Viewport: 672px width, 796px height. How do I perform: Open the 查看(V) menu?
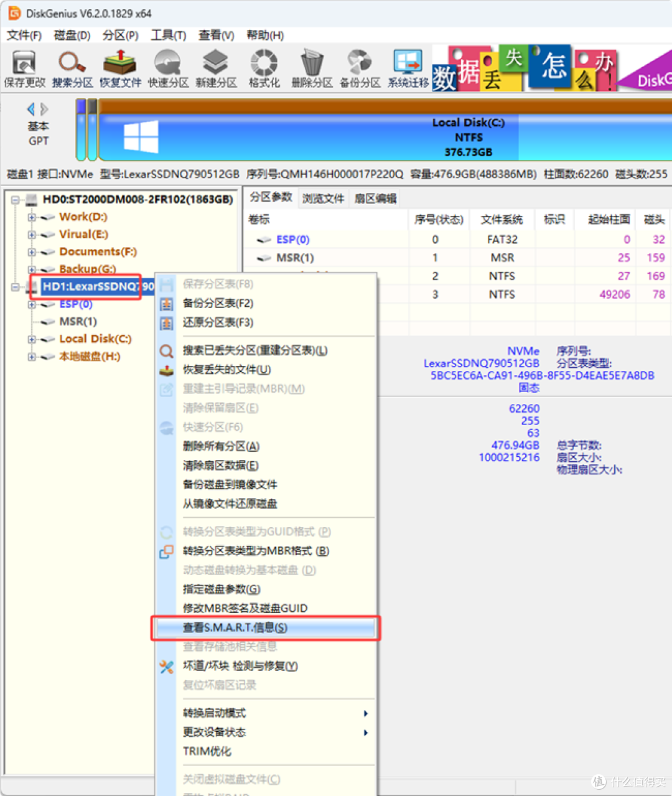pos(216,35)
